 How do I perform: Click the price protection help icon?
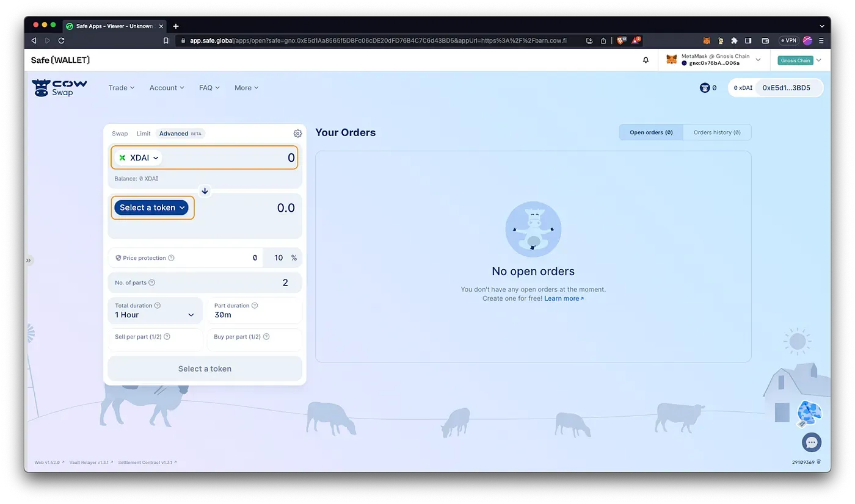tap(171, 258)
